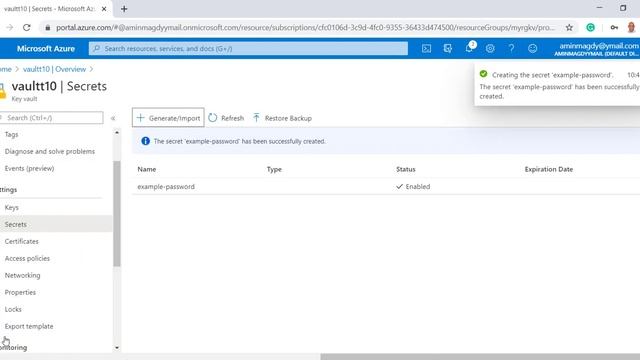Open a new browser tab
Viewport: 640px width, 360px height.
click(x=124, y=9)
